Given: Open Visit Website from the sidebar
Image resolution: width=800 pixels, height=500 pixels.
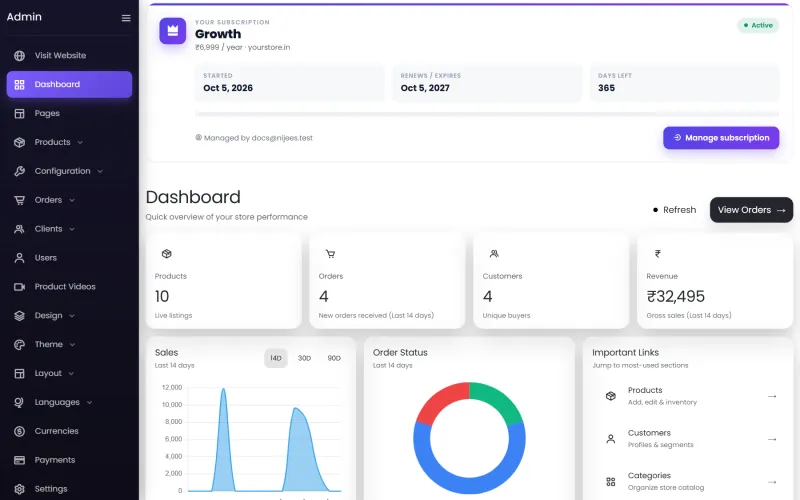Looking at the screenshot, I should (x=69, y=56).
